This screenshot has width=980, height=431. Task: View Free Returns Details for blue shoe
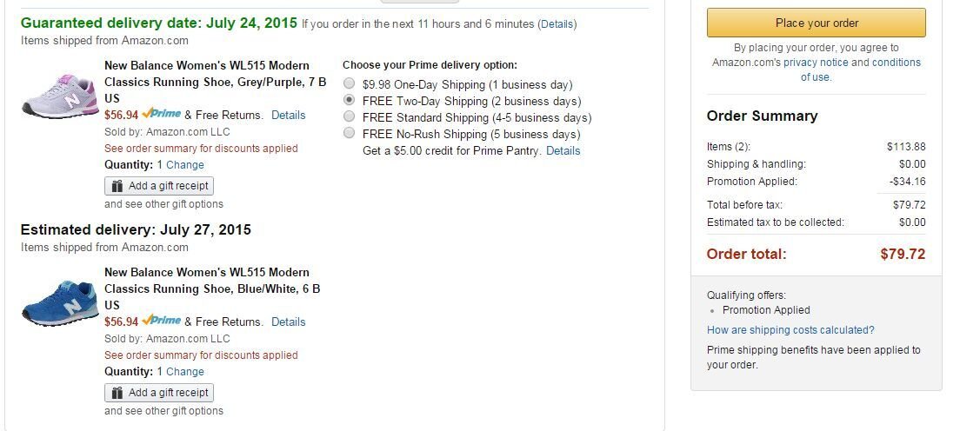(288, 322)
